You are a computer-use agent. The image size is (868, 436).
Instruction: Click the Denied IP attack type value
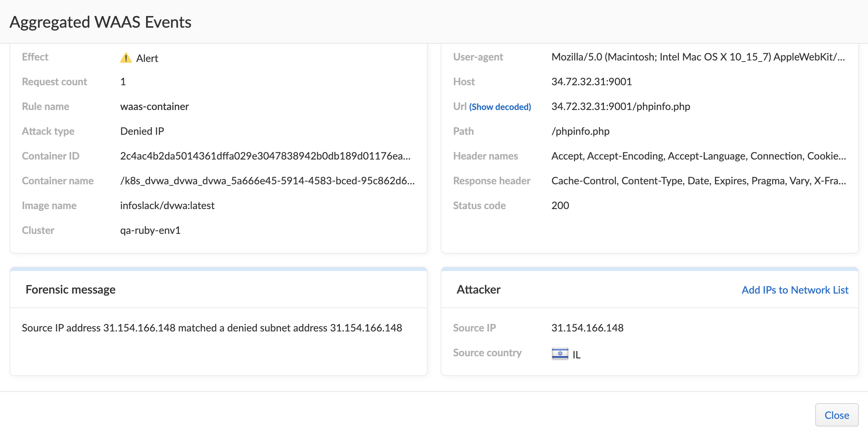(x=142, y=131)
